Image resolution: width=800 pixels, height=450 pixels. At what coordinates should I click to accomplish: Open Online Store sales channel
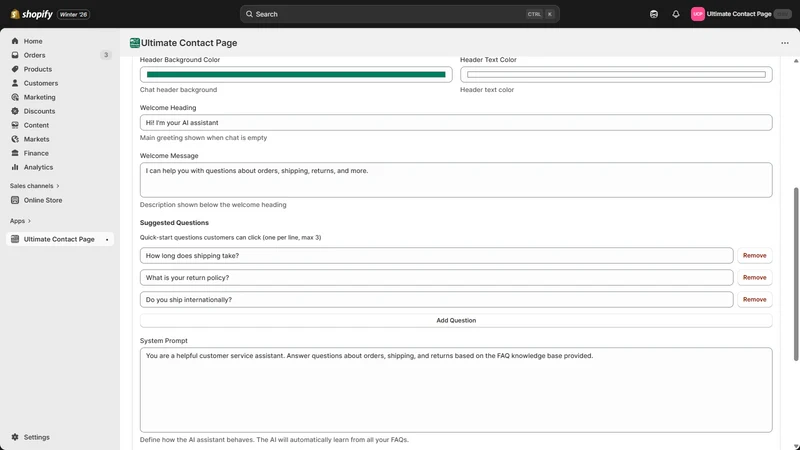[43, 200]
